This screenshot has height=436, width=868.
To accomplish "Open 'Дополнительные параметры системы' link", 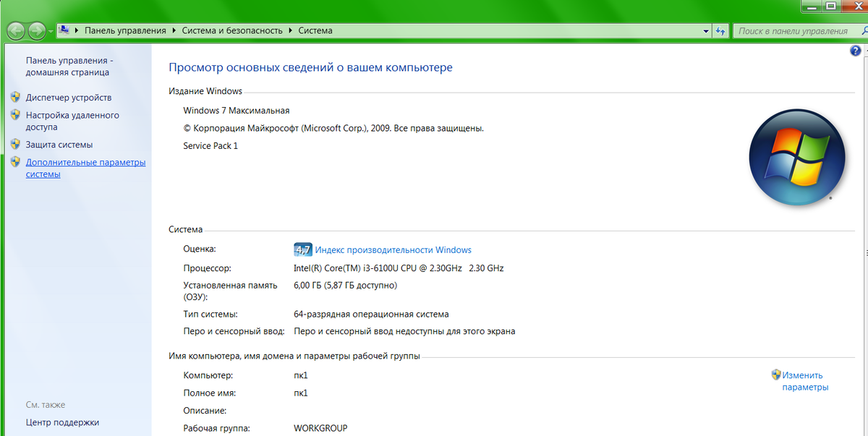I will [85, 168].
